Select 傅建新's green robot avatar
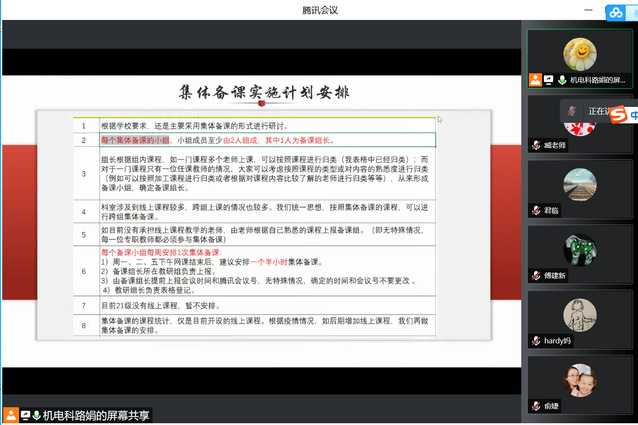 click(580, 250)
